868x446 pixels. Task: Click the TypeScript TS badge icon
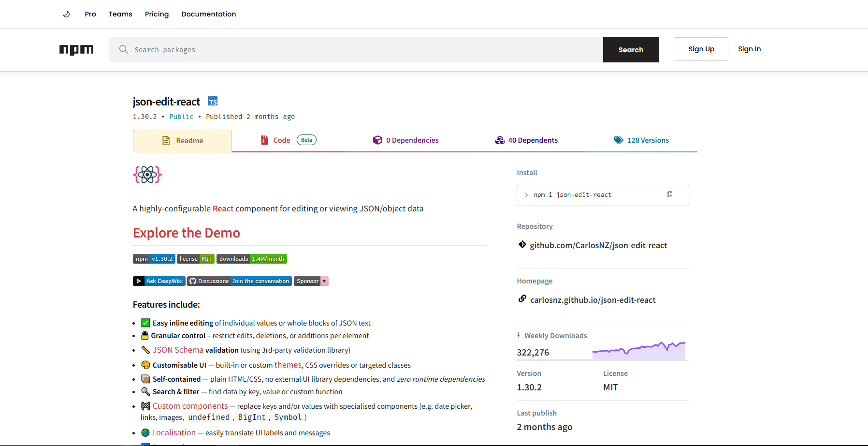213,101
